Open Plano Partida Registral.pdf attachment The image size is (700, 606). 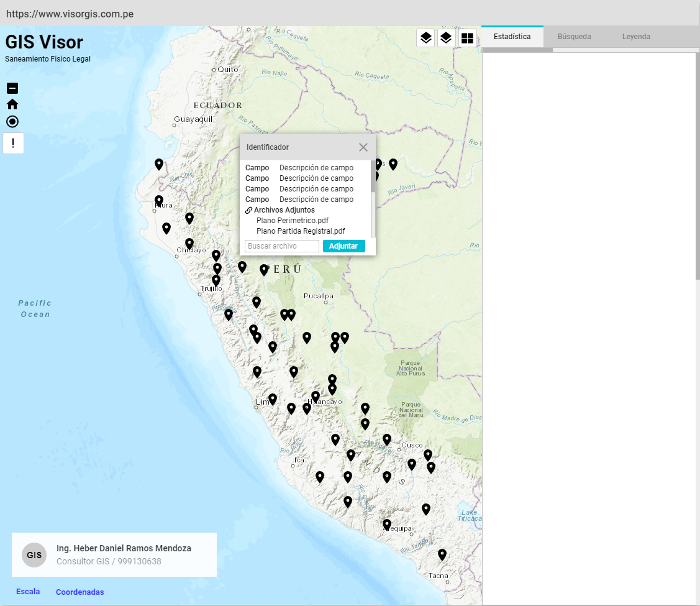point(301,231)
